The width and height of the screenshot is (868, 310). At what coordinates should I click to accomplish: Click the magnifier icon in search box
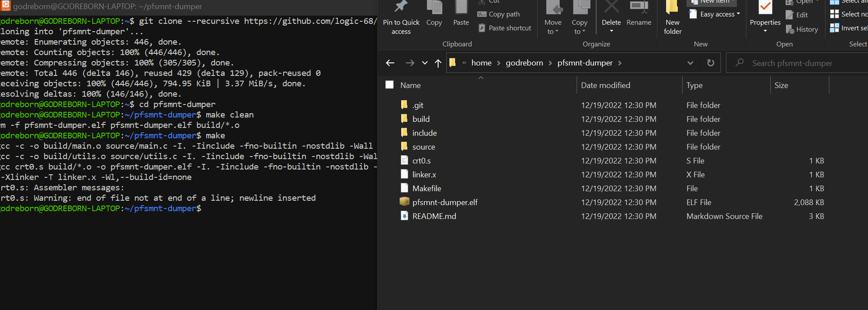pos(739,62)
